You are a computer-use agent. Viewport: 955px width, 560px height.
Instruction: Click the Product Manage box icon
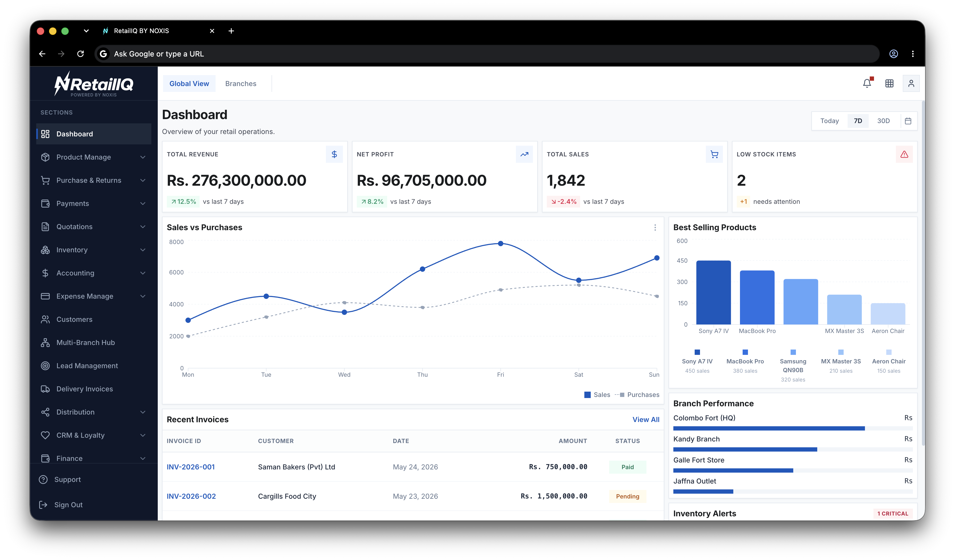click(46, 157)
